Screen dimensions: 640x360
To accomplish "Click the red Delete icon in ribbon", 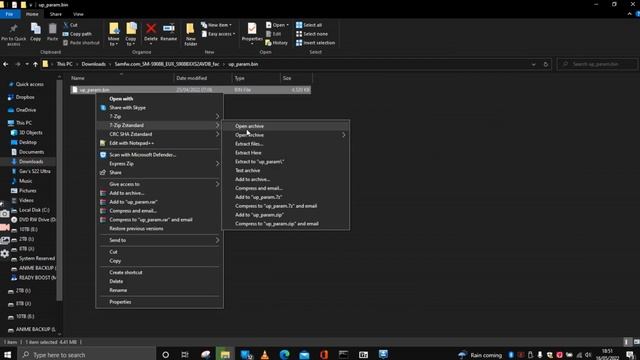I will (x=151, y=28).
